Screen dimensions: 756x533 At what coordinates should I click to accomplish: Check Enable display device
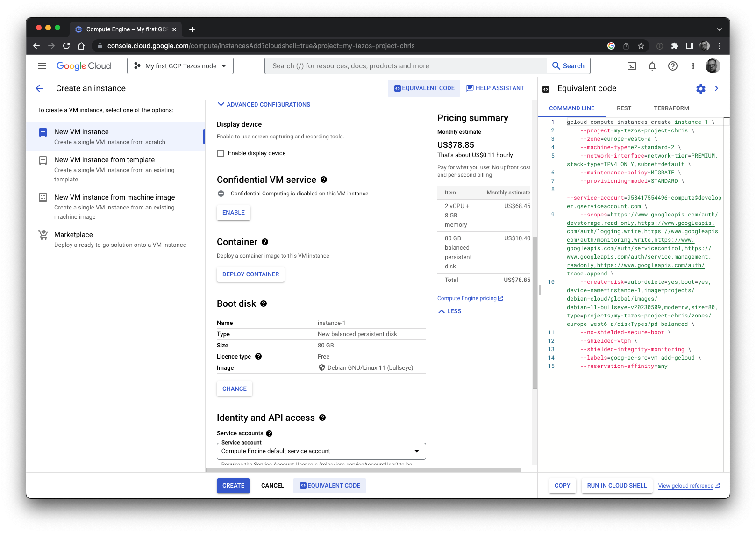pyautogui.click(x=221, y=153)
